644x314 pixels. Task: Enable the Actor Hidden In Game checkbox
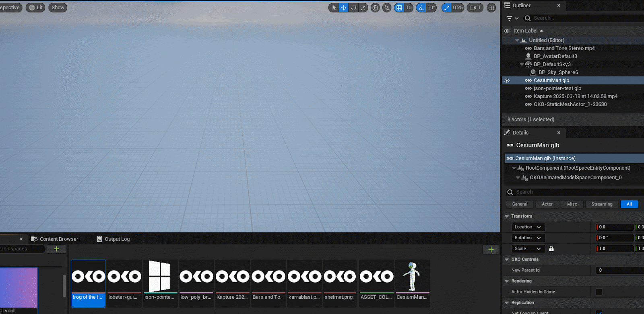[599, 292]
